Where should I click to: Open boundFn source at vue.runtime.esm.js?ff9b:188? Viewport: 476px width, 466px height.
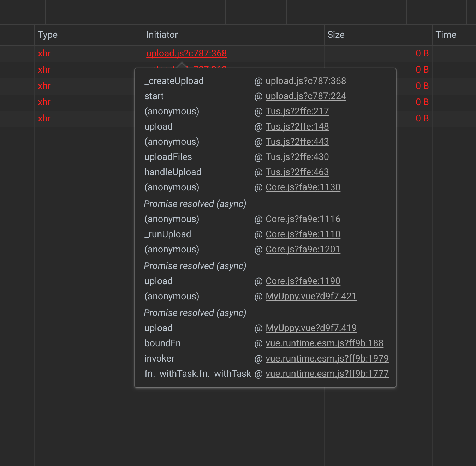(x=325, y=343)
